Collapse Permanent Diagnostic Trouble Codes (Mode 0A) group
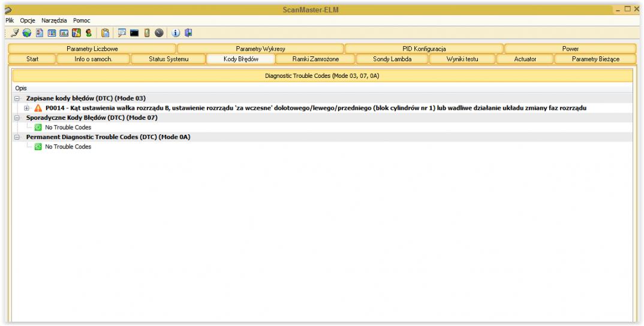Screen dimensions: 644x326 pyautogui.click(x=17, y=137)
